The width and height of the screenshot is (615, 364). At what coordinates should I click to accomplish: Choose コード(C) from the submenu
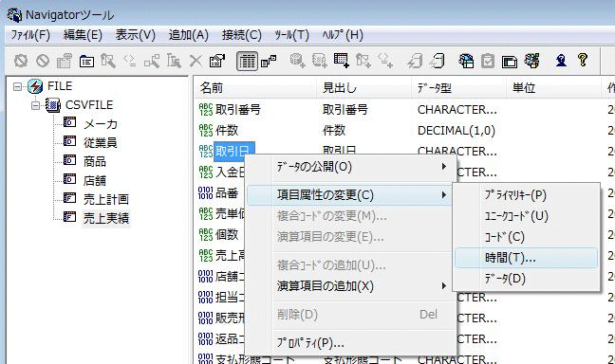point(527,237)
